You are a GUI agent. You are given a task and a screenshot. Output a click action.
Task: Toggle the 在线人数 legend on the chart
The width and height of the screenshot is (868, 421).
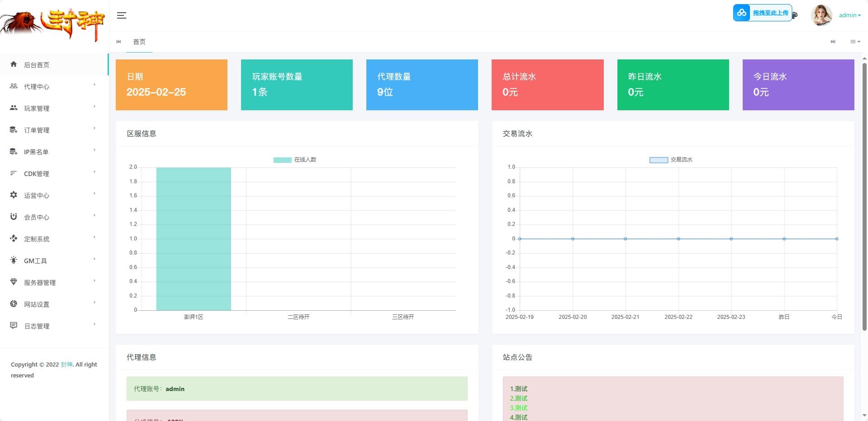click(295, 160)
